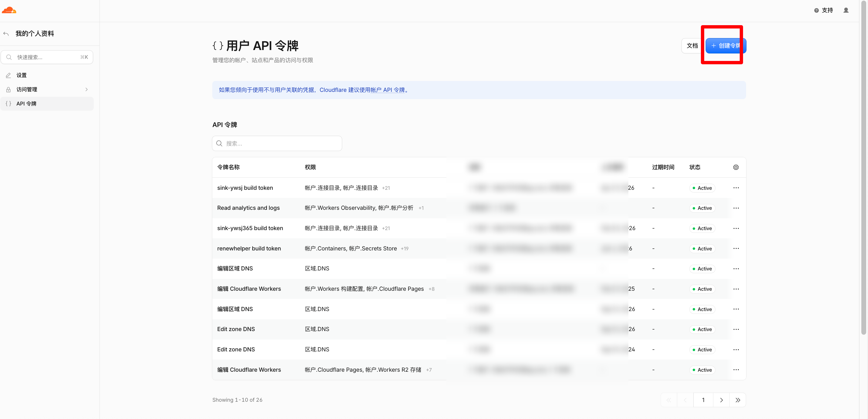Jump to the last page of tokens
This screenshot has height=419, width=868.
738,400
